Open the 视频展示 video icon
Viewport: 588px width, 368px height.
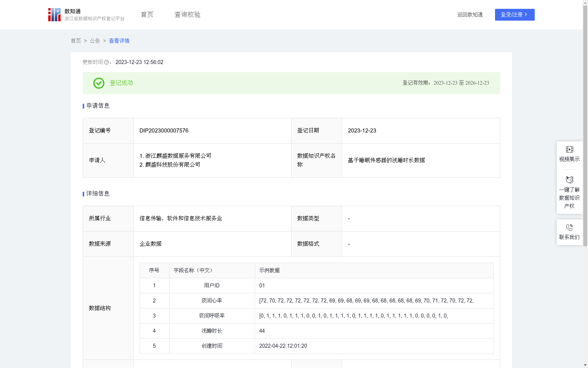[569, 149]
